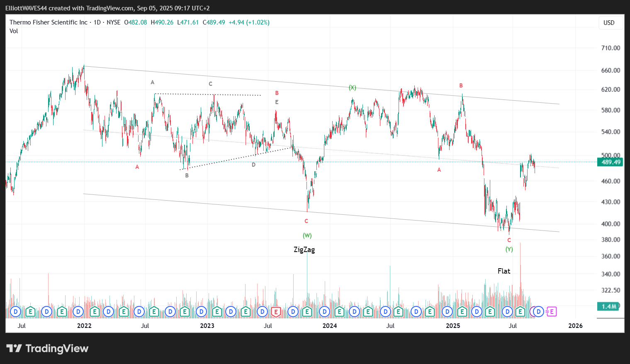Select the ZigZag text annotation

304,250
